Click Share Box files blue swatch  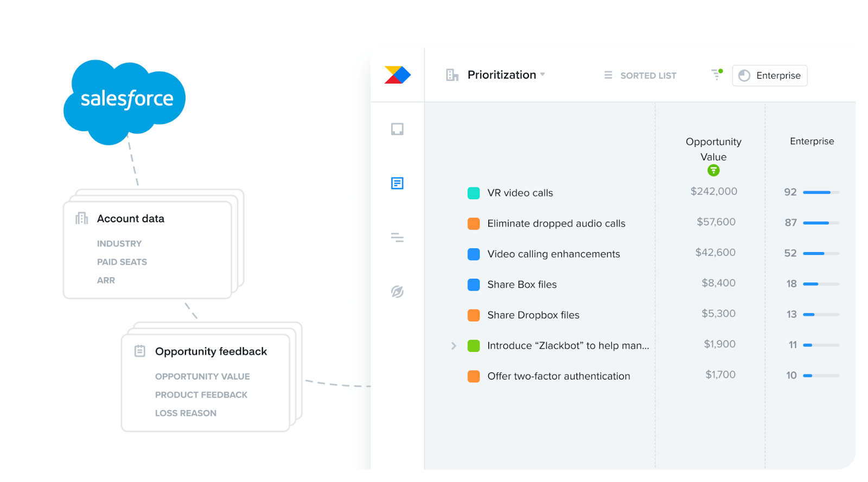pyautogui.click(x=474, y=285)
